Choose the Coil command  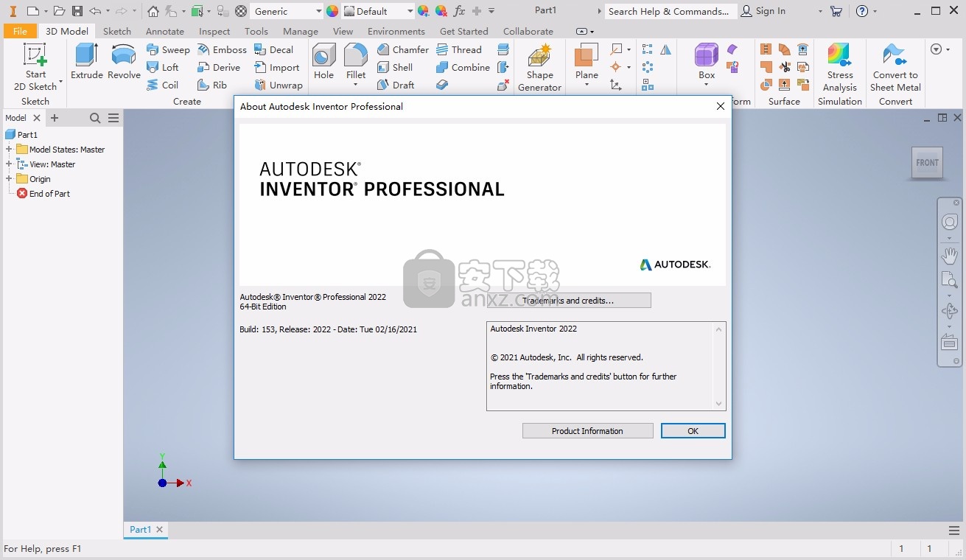point(163,85)
